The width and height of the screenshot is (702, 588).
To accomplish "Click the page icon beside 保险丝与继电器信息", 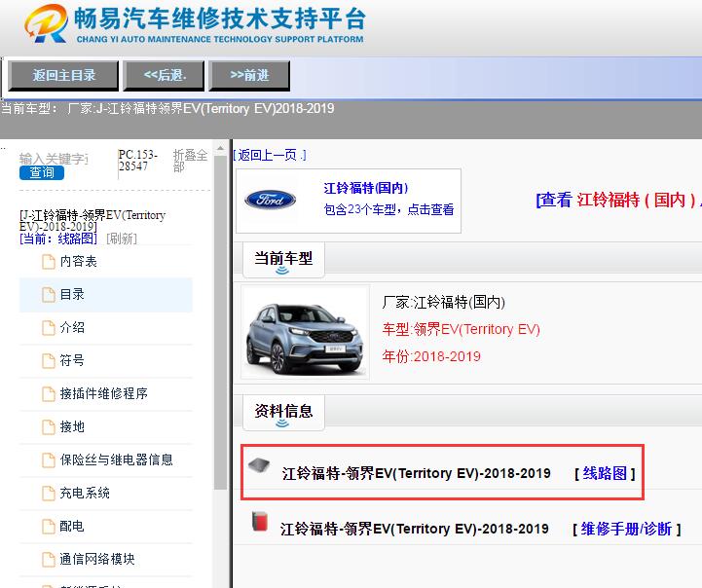I will 49,460.
